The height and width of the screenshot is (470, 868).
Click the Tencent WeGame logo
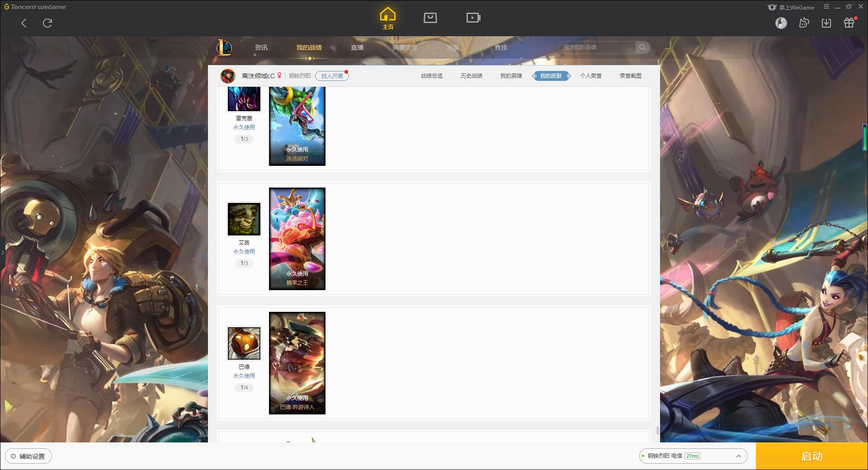35,7
